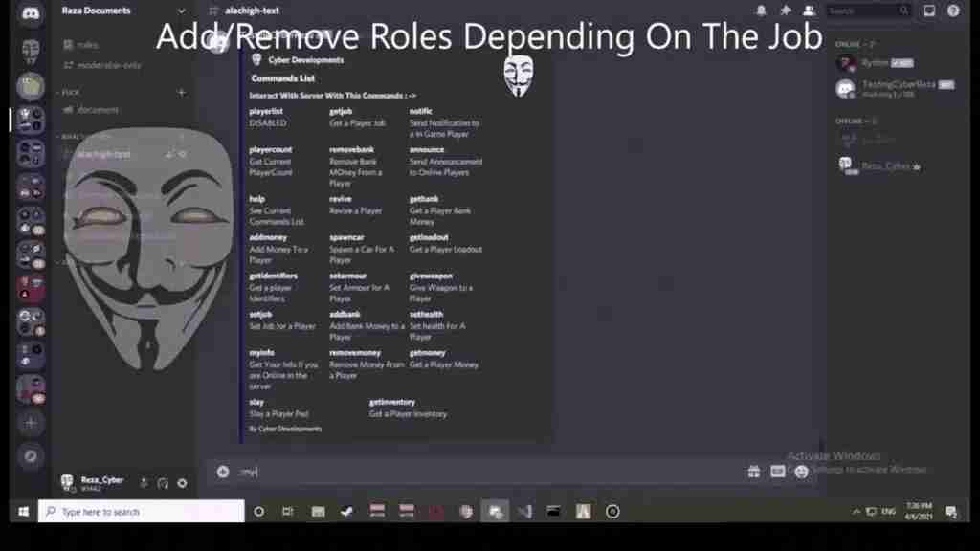Open the gift Nitro icon in message bar
This screenshot has width=980, height=551.
pos(754,472)
